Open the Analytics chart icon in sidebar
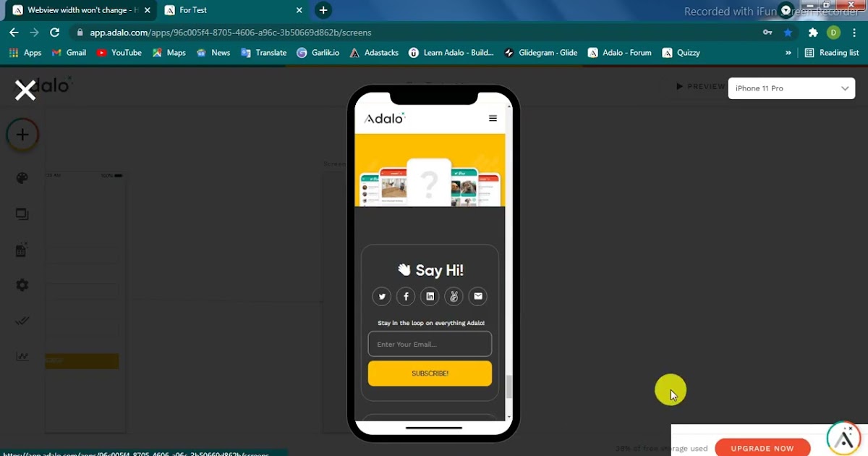Viewport: 868px width, 456px height. 22,356
